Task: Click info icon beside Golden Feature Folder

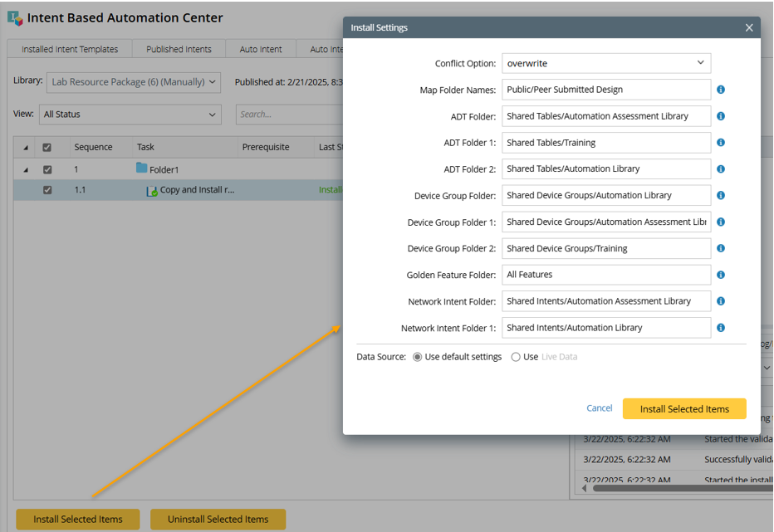Action: 721,275
